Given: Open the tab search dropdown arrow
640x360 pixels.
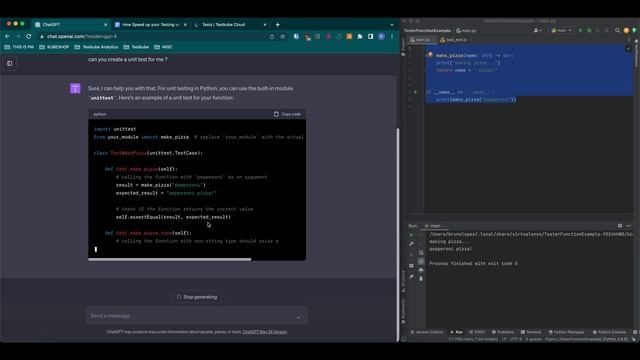Looking at the screenshot, I should 392,24.
